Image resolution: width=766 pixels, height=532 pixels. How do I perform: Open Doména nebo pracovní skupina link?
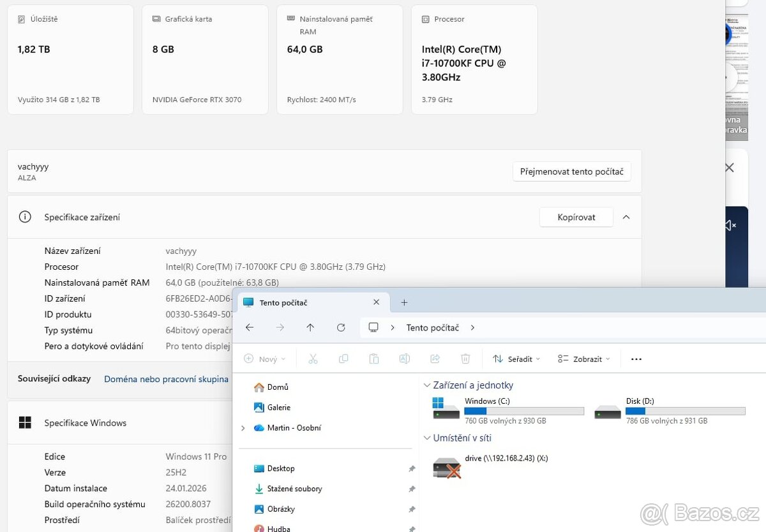pyautogui.click(x=166, y=379)
